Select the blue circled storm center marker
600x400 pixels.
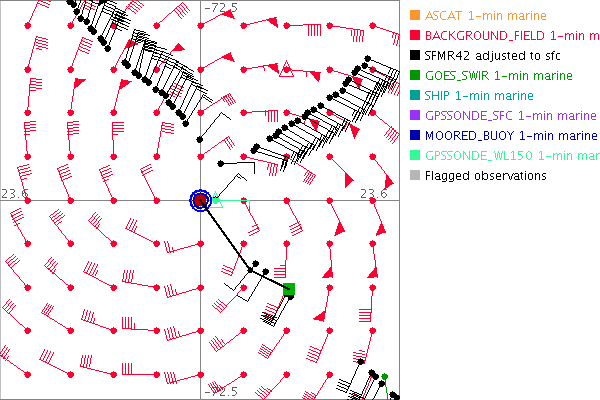pos(200,200)
